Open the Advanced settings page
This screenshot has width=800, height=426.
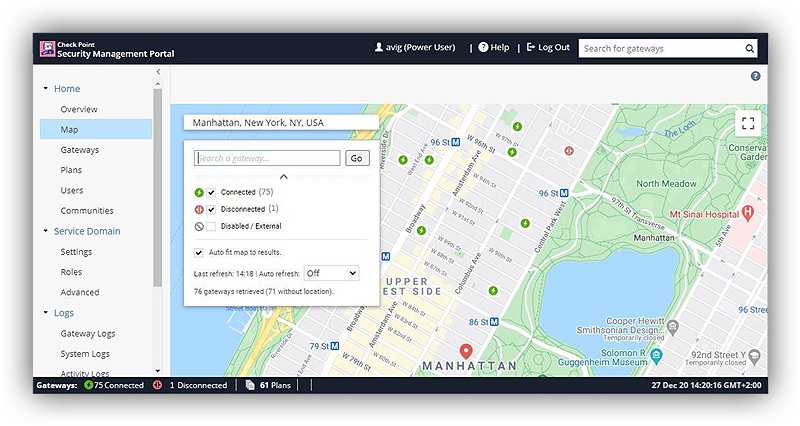point(80,292)
